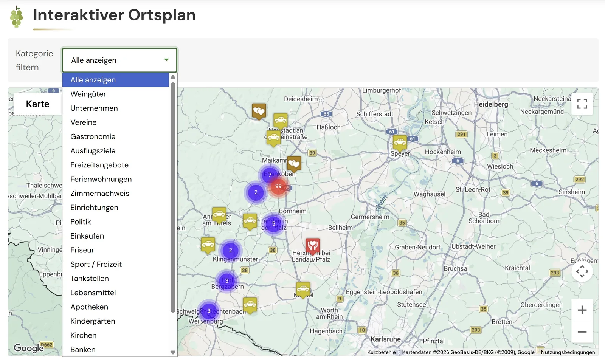
Task: Open the blue cluster 5 at Landau
Action: click(273, 224)
